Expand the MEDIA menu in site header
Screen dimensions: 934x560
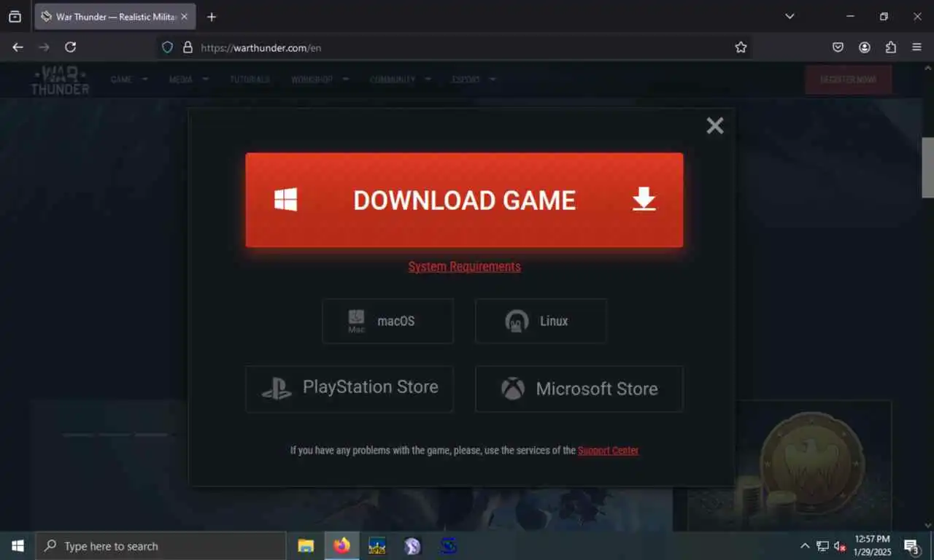[188, 79]
